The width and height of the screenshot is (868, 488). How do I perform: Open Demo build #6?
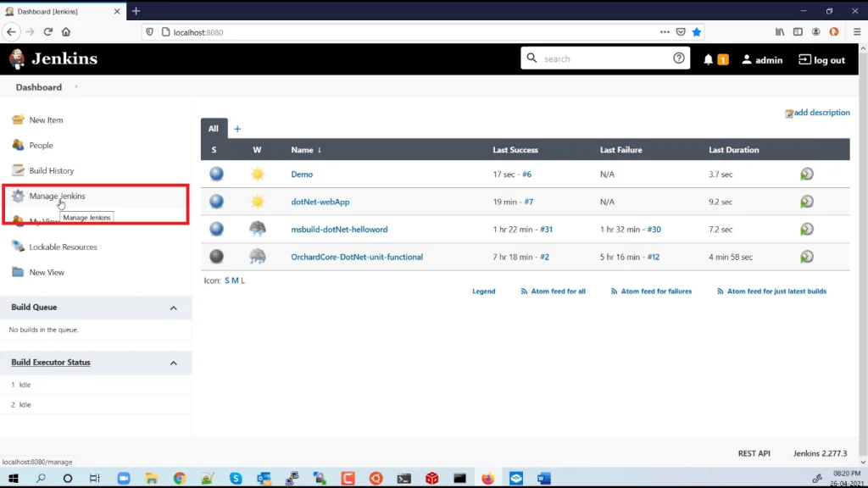click(526, 175)
